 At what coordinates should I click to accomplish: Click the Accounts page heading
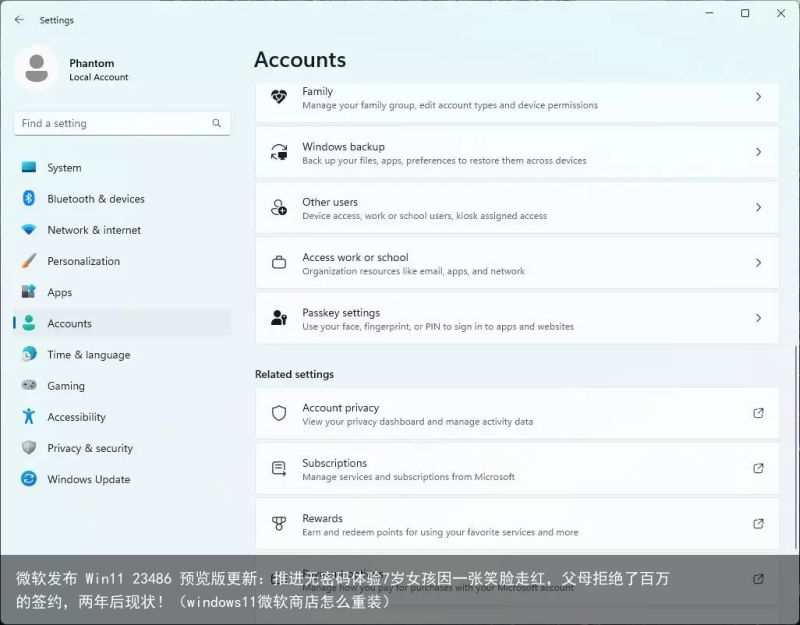(x=300, y=59)
